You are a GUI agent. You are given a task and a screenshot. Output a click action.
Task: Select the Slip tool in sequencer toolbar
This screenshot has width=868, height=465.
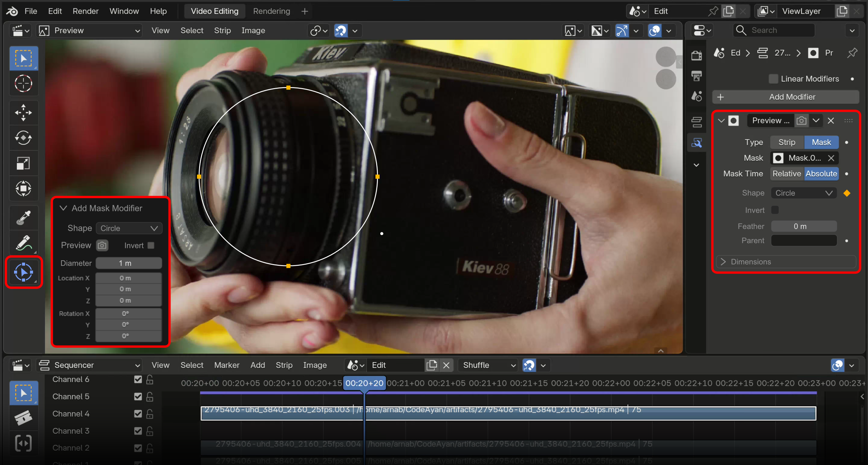23,443
